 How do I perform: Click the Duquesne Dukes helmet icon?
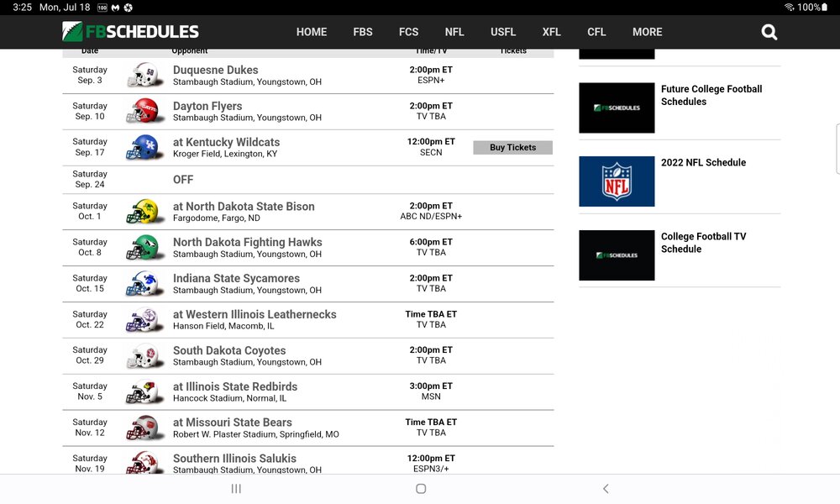pyautogui.click(x=144, y=75)
